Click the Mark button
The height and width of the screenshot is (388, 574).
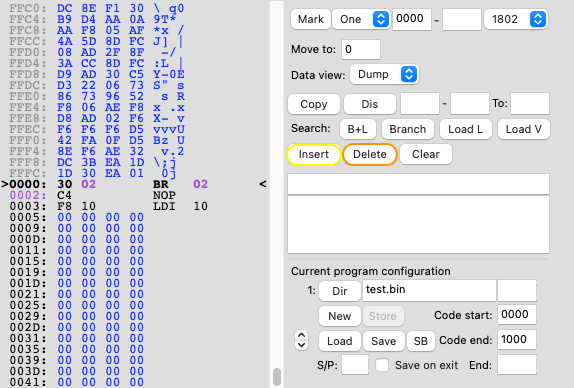click(x=310, y=19)
